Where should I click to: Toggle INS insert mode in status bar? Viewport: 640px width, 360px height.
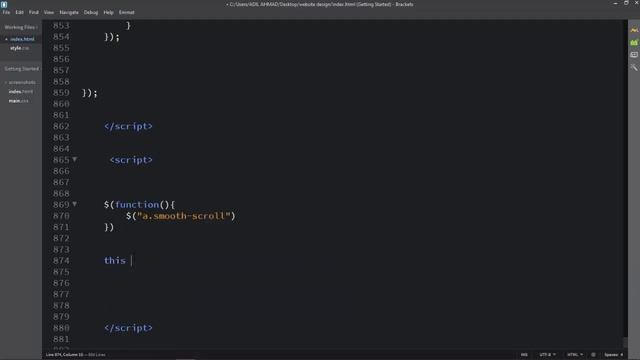[x=524, y=355]
